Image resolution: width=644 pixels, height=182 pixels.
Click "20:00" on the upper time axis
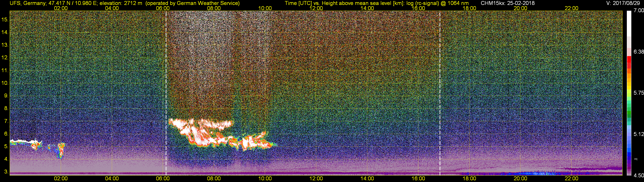click(521, 8)
